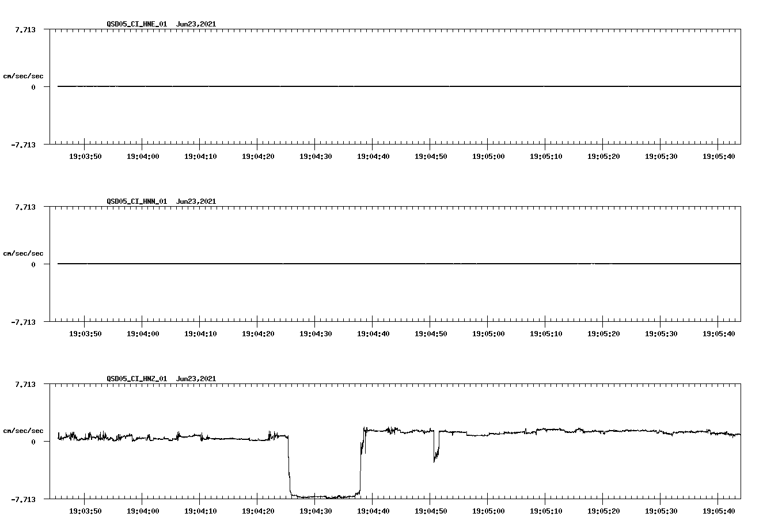Click the HNZ plot 19:05:10 time label

tap(546, 511)
